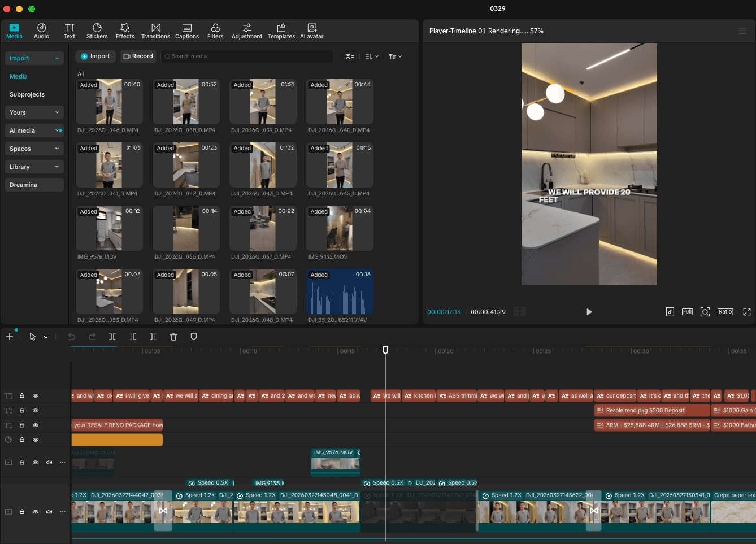
Task: Mute the main video track audio
Action: tap(49, 511)
